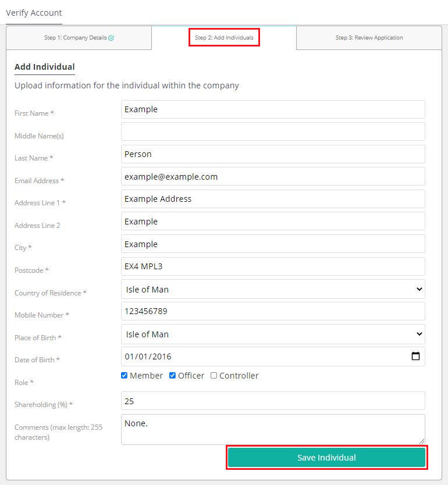
Task: Focus the empty Middle Name(s) field
Action: click(273, 131)
